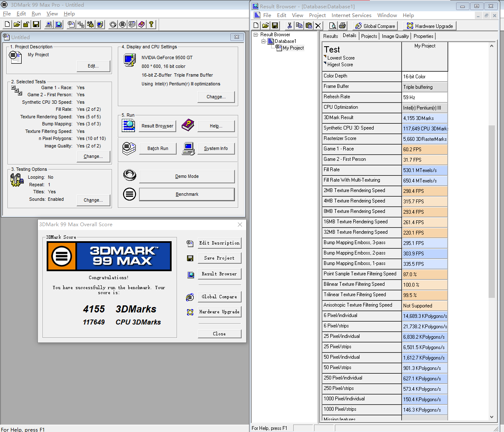
Task: Click the results list scroll down arrow
Action: (x=492, y=417)
